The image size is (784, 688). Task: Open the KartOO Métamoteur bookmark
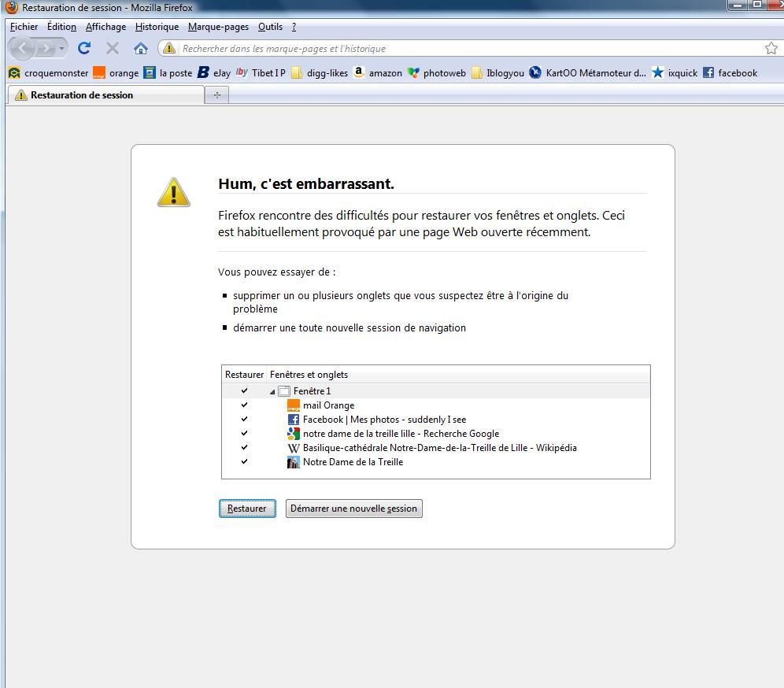pyautogui.click(x=587, y=73)
